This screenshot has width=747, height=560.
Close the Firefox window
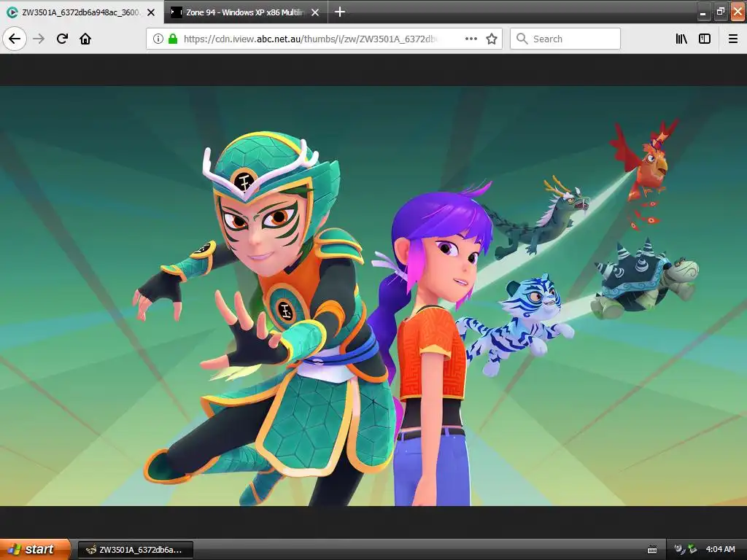point(738,12)
